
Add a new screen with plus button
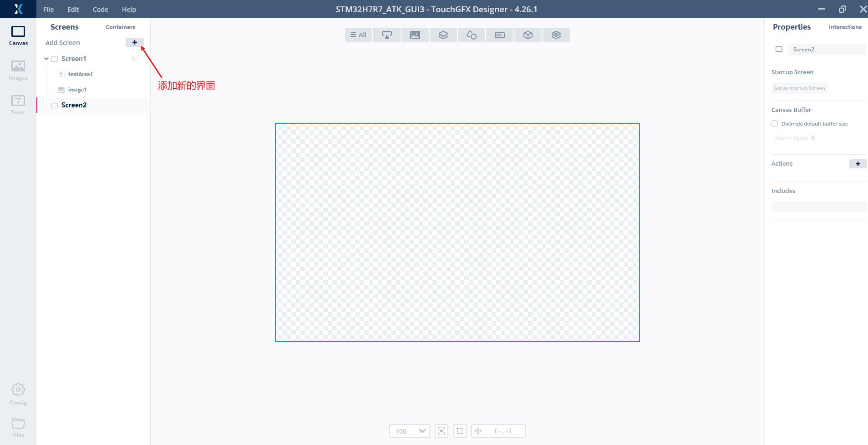coord(135,42)
